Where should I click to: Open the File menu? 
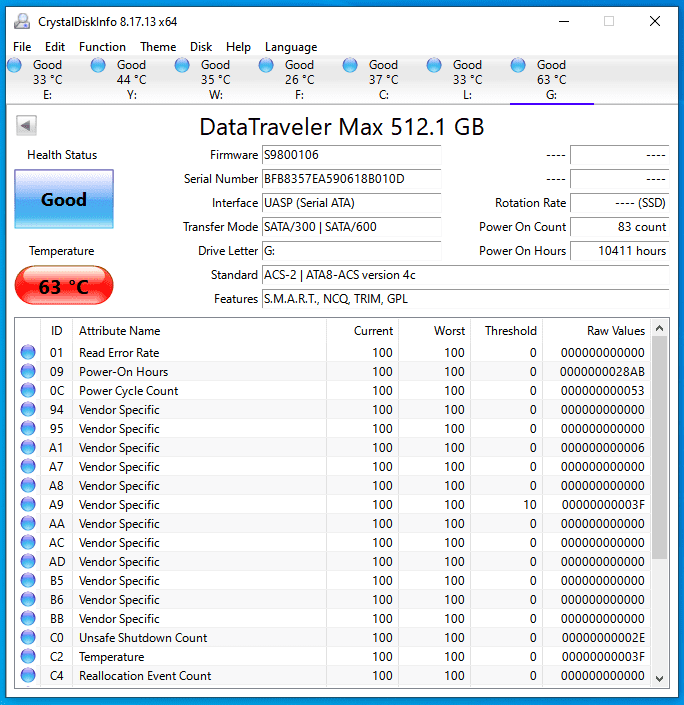(22, 47)
